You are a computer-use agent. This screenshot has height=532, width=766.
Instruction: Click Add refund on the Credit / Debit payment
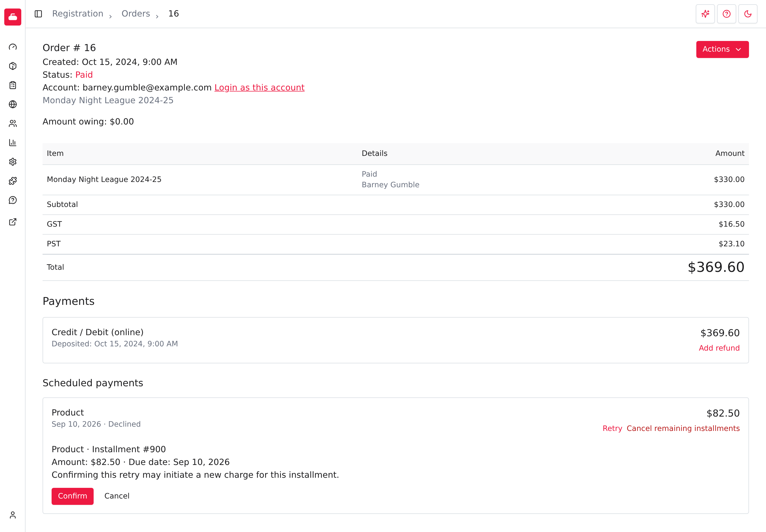pos(719,348)
